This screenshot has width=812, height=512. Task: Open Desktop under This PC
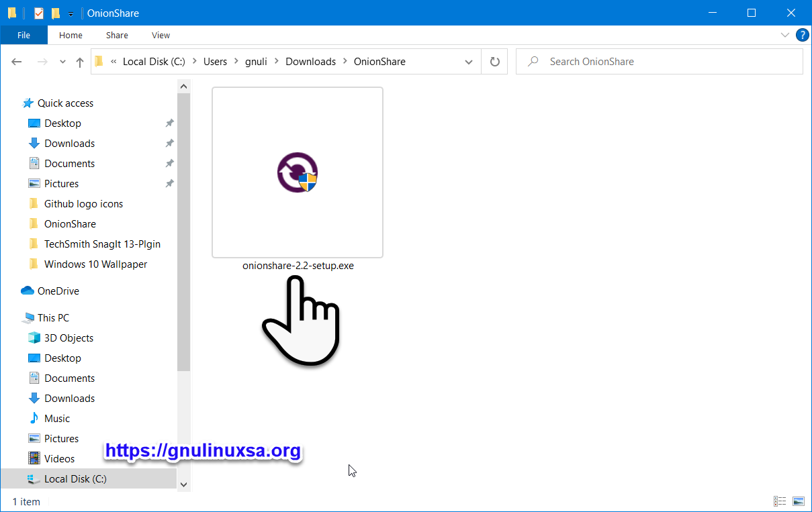click(62, 358)
